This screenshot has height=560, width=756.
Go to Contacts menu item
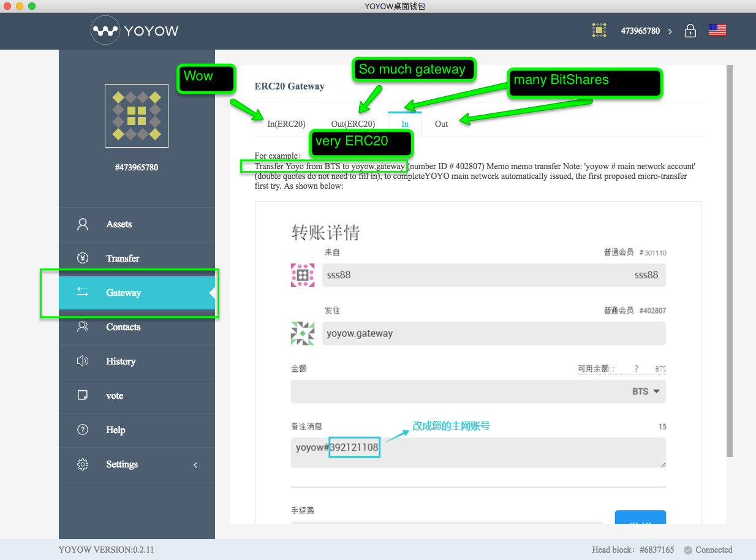pyautogui.click(x=137, y=327)
